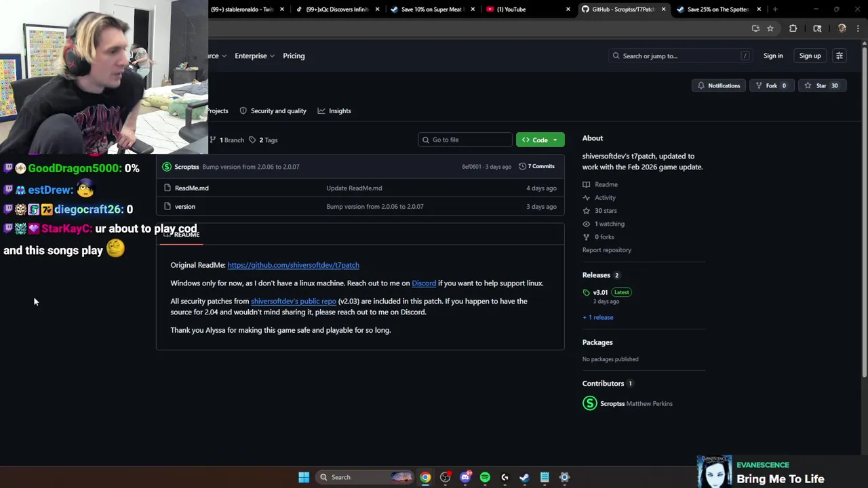Open the Chrome three-dot menu
Screen dimensions: 868x488
point(859,28)
